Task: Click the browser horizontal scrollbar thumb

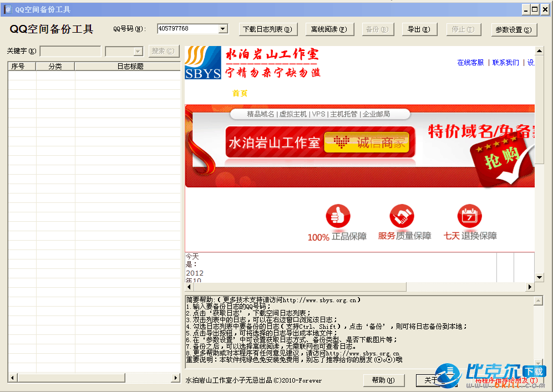Action: (300, 287)
